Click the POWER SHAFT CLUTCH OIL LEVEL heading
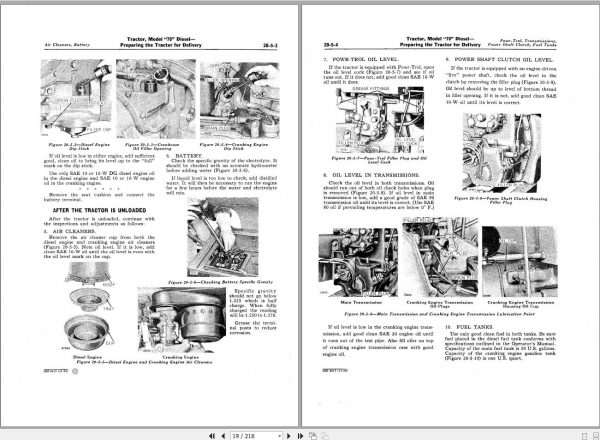This screenshot has width=600, height=440. [x=499, y=59]
